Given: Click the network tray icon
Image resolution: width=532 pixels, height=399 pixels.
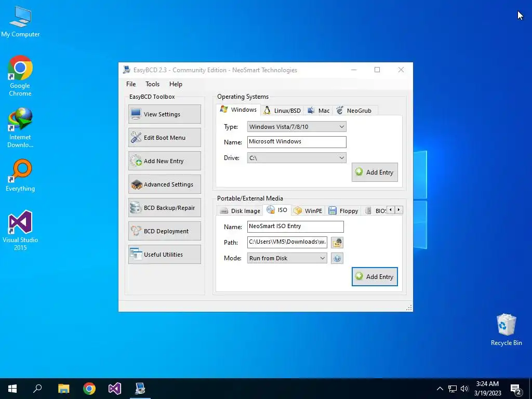Looking at the screenshot, I should tap(453, 389).
